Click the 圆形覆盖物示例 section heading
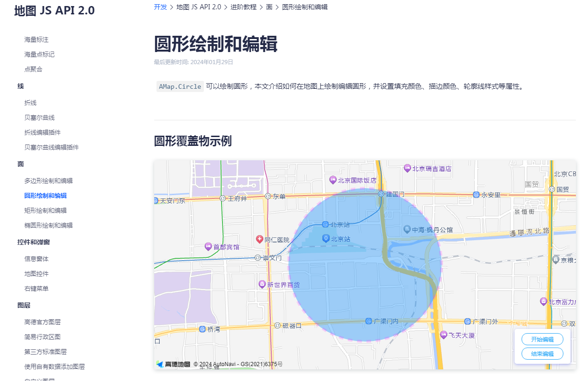Viewport: 588px width, 381px height. tap(193, 141)
